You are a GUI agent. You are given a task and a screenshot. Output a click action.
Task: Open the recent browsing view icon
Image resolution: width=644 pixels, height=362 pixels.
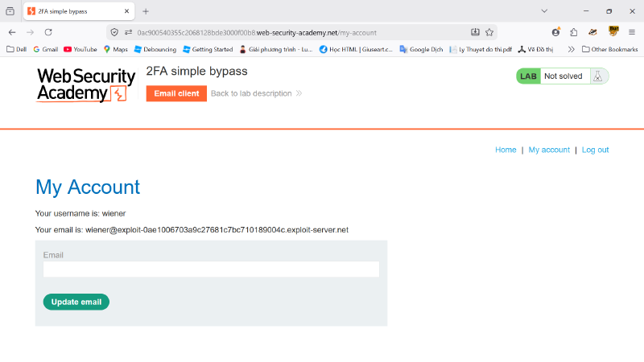point(10,11)
